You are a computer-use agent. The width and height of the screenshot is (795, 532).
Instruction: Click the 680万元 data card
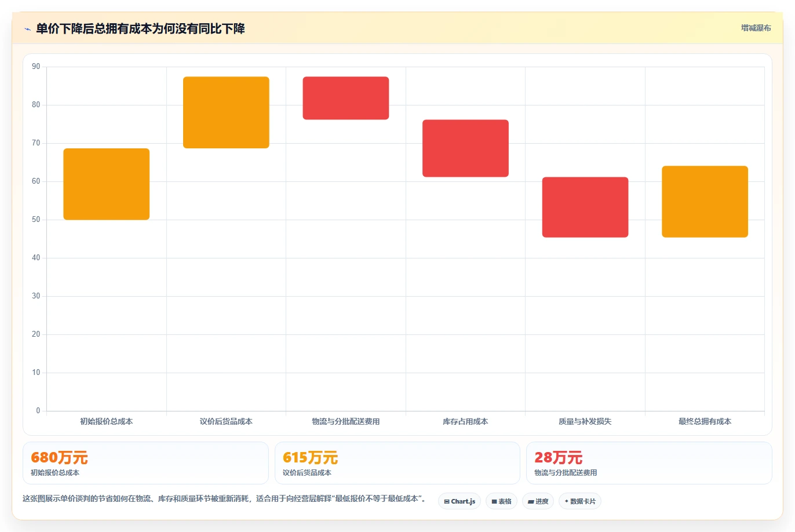pyautogui.click(x=145, y=463)
